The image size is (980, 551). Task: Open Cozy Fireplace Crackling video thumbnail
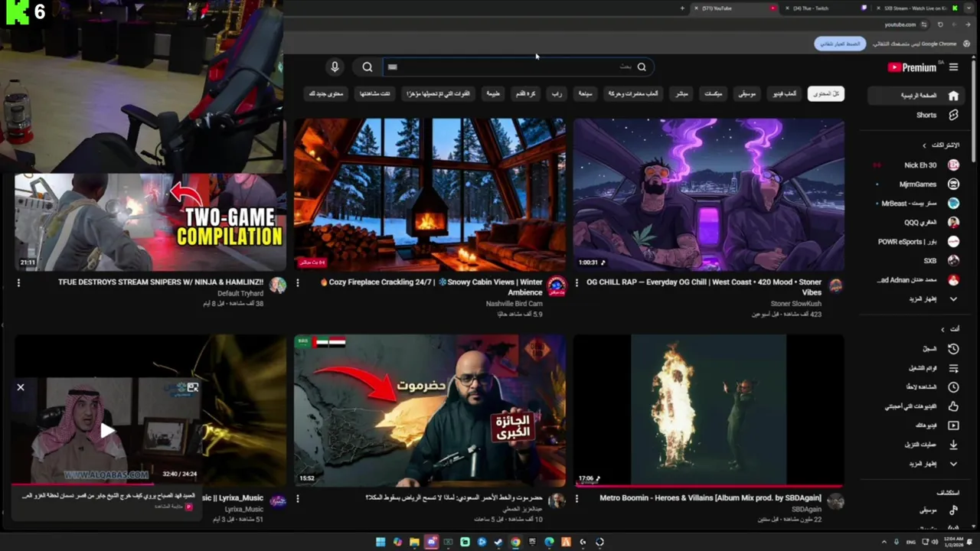[430, 194]
